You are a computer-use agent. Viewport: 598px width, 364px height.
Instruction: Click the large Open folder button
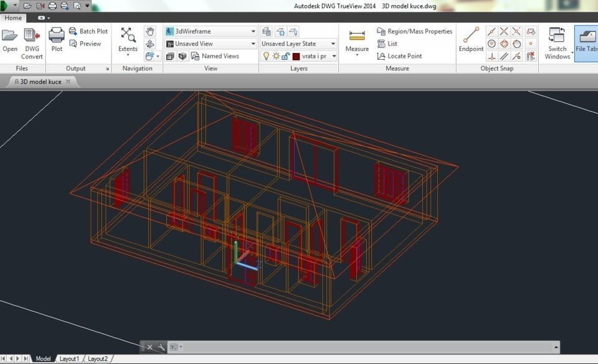(x=9, y=40)
